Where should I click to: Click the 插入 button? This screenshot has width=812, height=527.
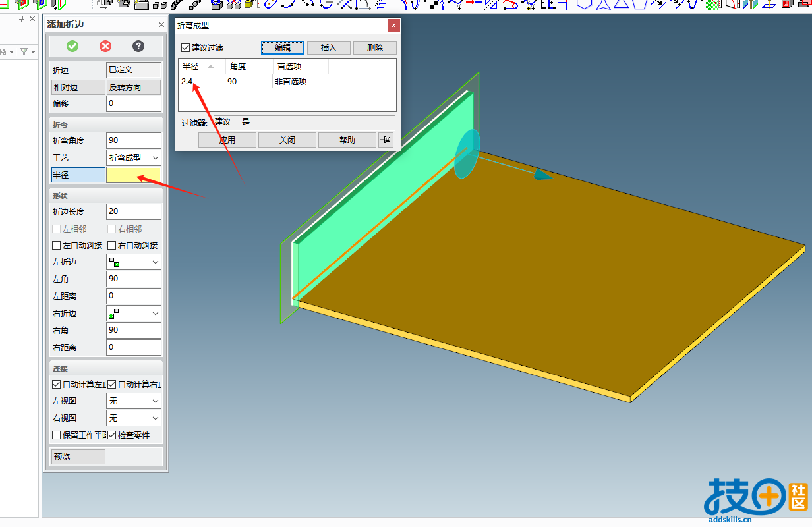pos(329,48)
